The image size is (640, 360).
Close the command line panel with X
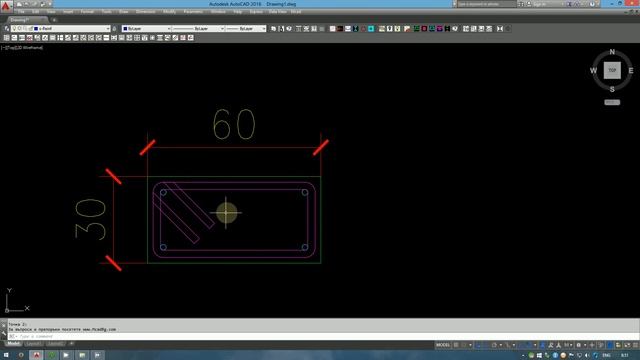[4, 325]
